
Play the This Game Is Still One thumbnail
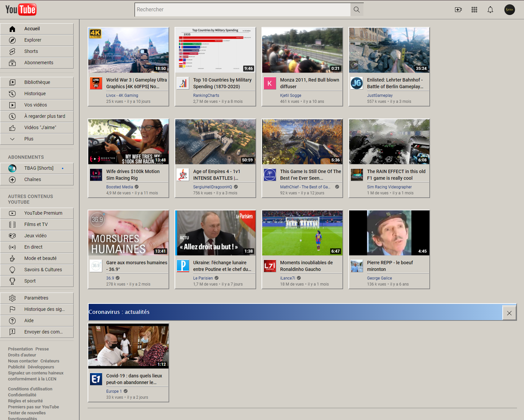[x=302, y=142]
